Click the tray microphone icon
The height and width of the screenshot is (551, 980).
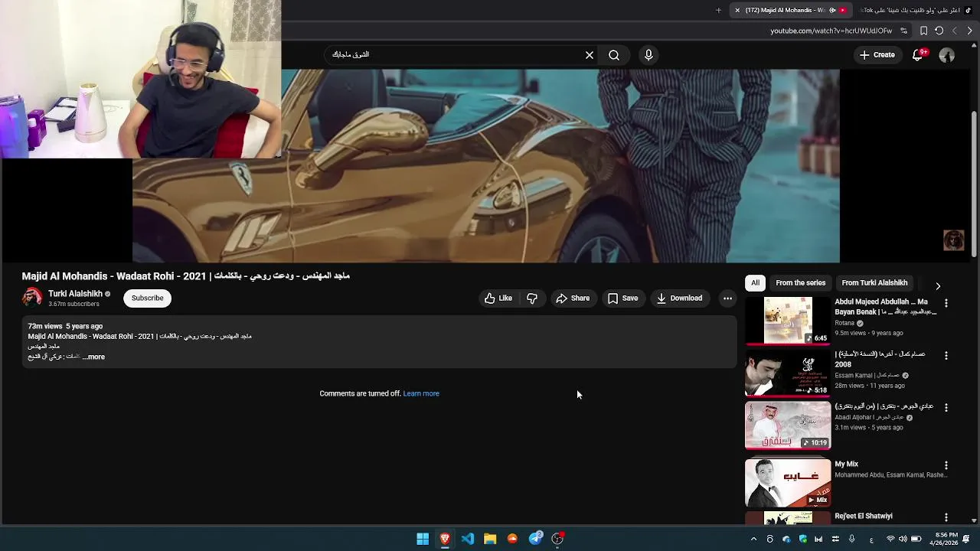851,540
